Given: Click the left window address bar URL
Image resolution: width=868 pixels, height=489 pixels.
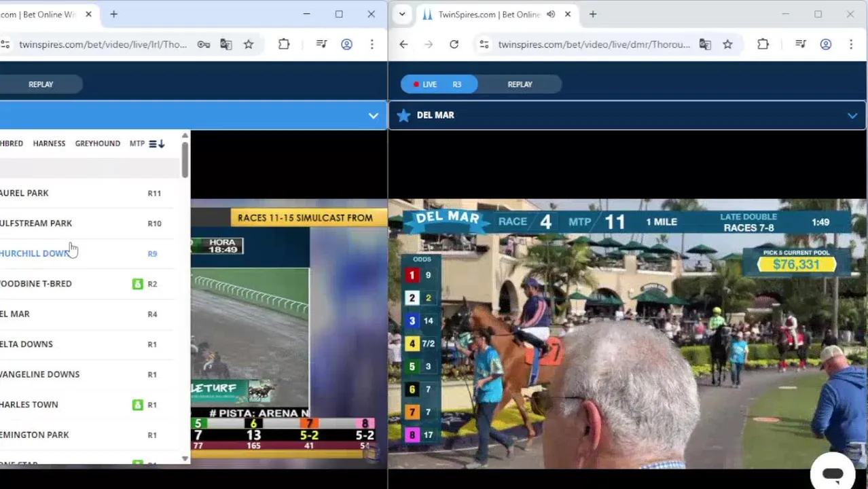Looking at the screenshot, I should pyautogui.click(x=103, y=44).
